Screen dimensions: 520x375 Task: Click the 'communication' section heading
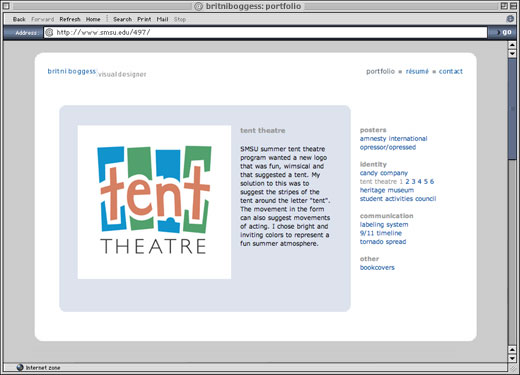tap(386, 216)
